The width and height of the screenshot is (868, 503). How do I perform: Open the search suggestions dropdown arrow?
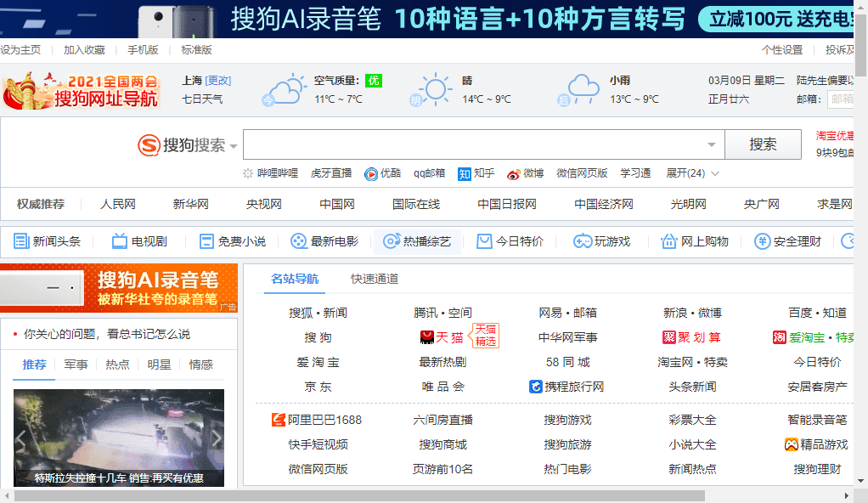pos(712,144)
